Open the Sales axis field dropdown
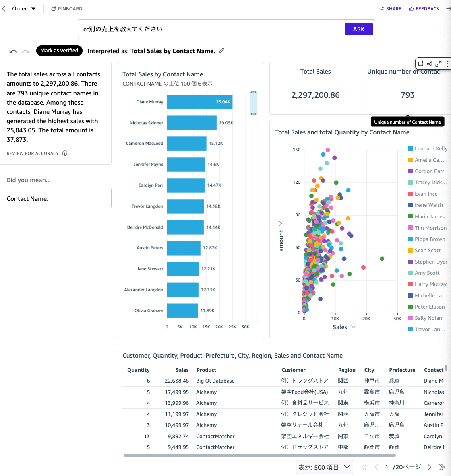Viewport: 451px width, 476px height. 344,327
